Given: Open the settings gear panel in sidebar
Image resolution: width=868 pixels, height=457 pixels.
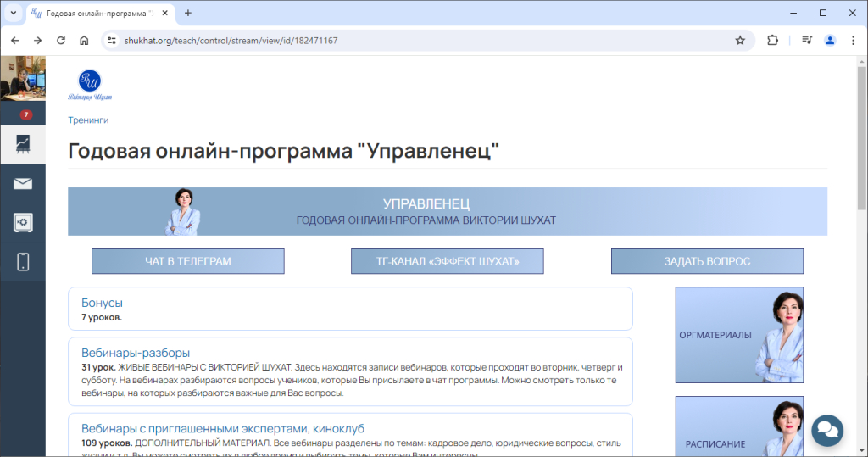Looking at the screenshot, I should point(23,223).
